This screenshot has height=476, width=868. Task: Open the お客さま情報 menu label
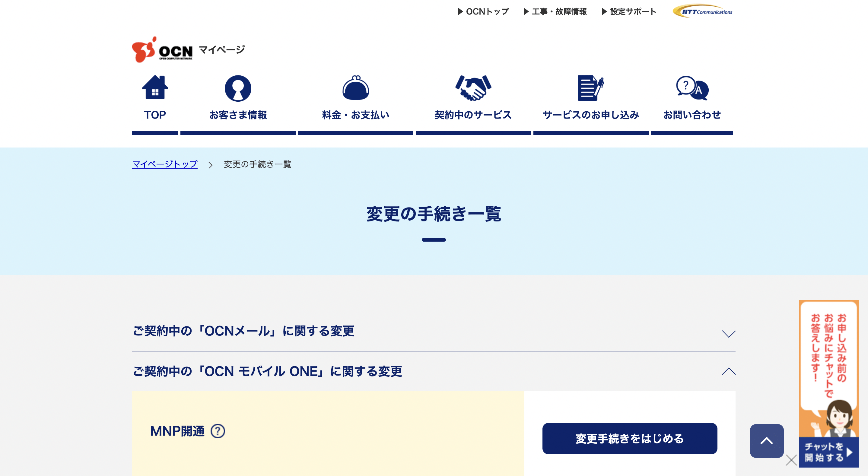tap(238, 115)
